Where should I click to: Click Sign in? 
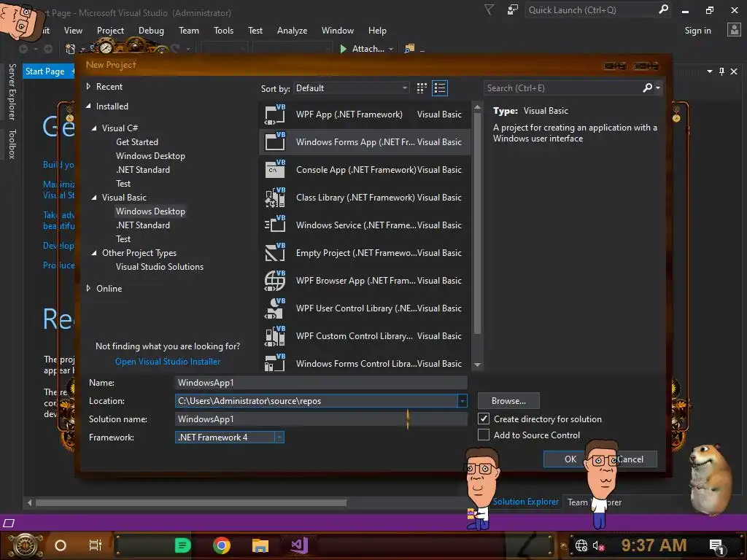(697, 31)
